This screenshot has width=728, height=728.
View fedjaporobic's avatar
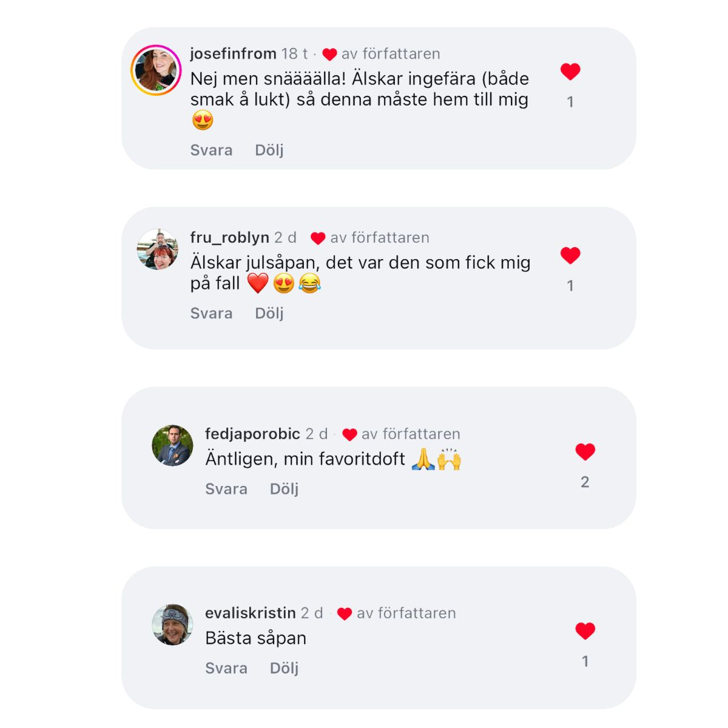click(x=172, y=445)
